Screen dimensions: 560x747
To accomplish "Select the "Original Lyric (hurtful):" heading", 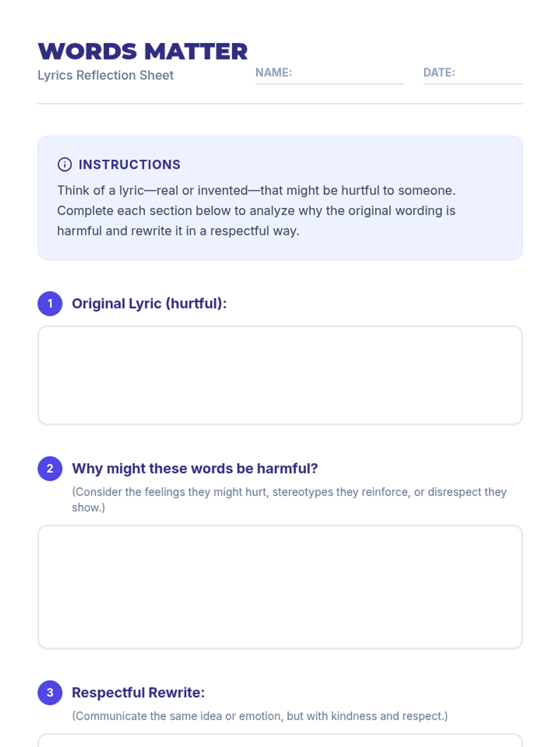I will (149, 303).
